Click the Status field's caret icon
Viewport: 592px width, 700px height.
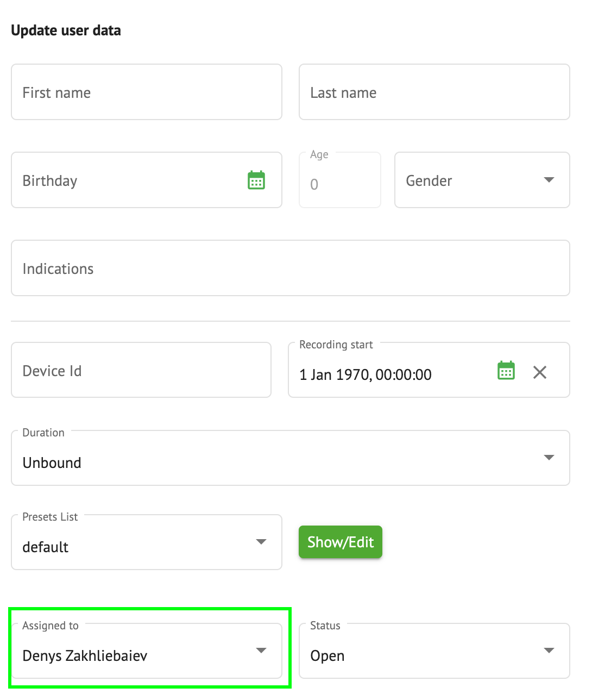(x=549, y=651)
